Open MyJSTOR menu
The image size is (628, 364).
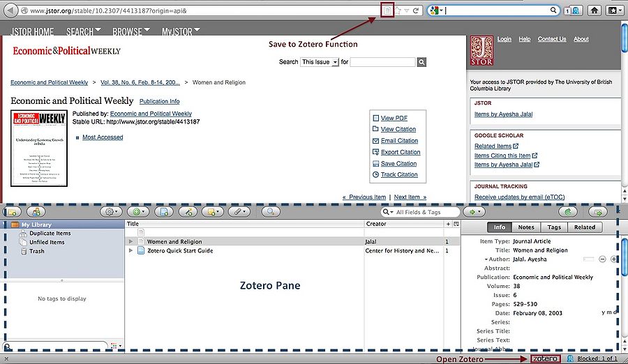181,31
